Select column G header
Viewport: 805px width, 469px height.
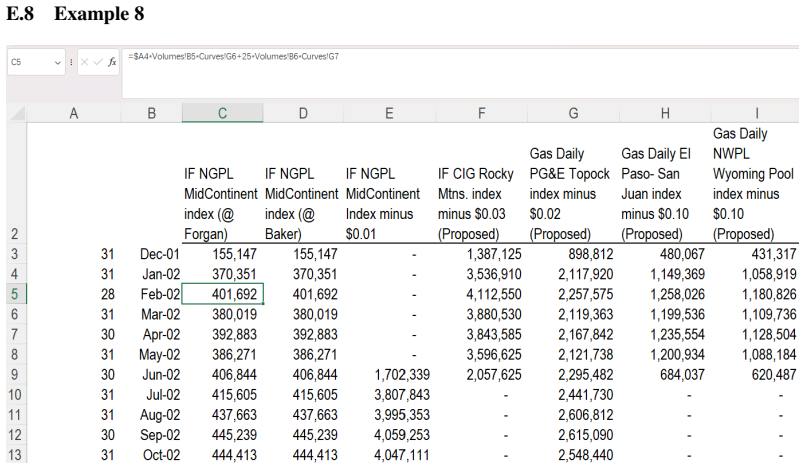click(x=573, y=113)
